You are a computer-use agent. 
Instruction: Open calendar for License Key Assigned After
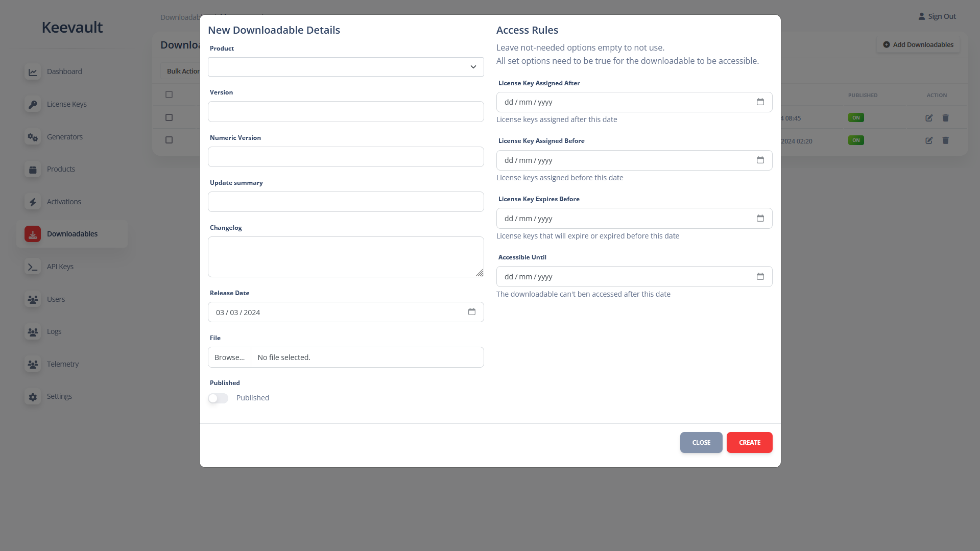point(760,102)
